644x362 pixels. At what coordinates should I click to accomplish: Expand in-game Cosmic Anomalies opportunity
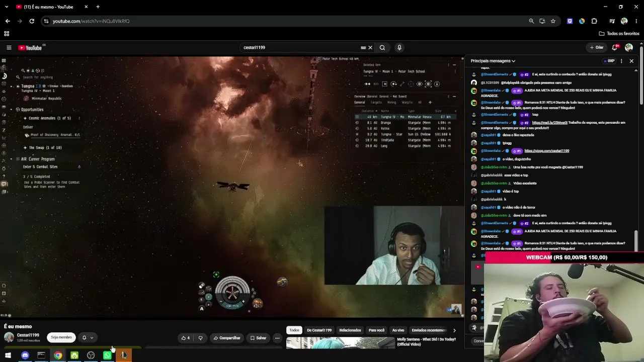coord(49,118)
